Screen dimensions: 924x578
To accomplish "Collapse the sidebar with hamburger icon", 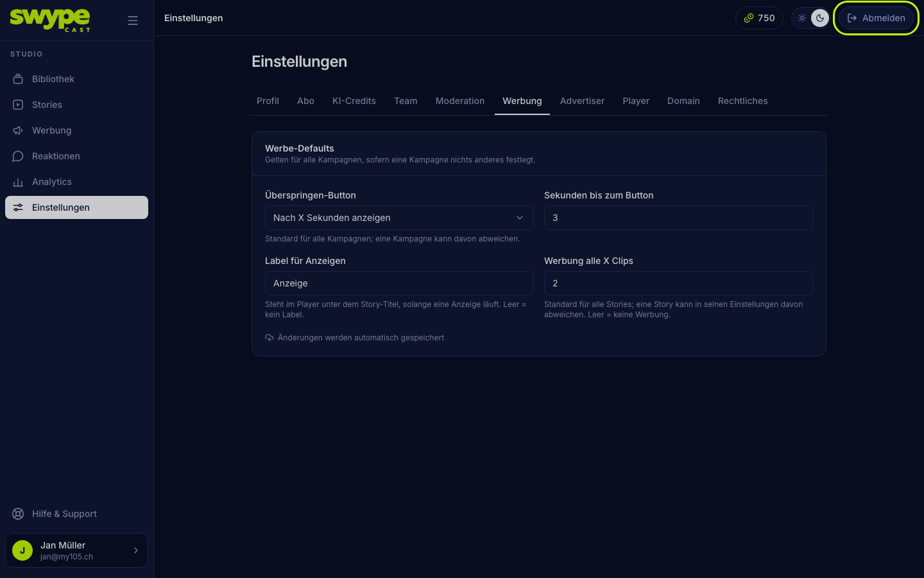I will (133, 21).
